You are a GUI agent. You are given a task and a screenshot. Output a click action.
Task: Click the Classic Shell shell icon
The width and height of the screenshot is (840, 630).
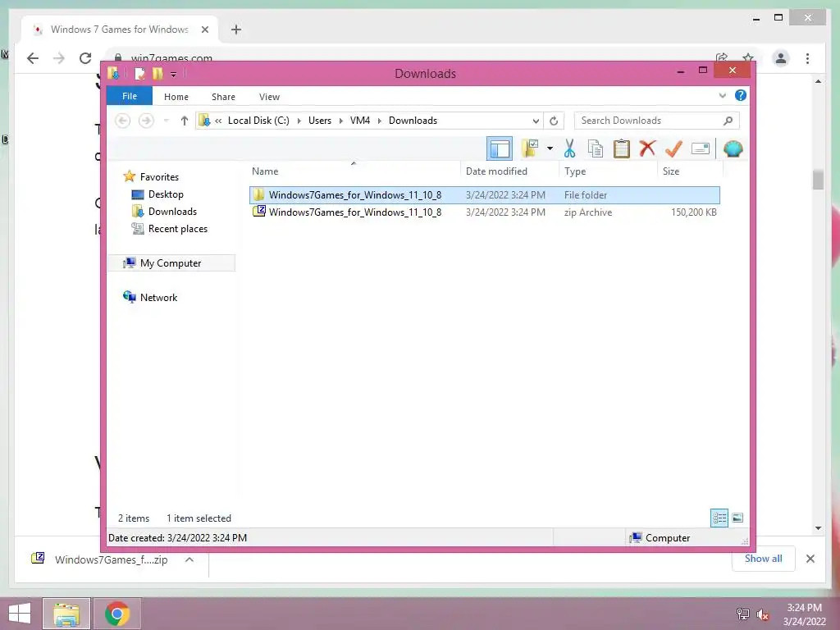tap(733, 149)
